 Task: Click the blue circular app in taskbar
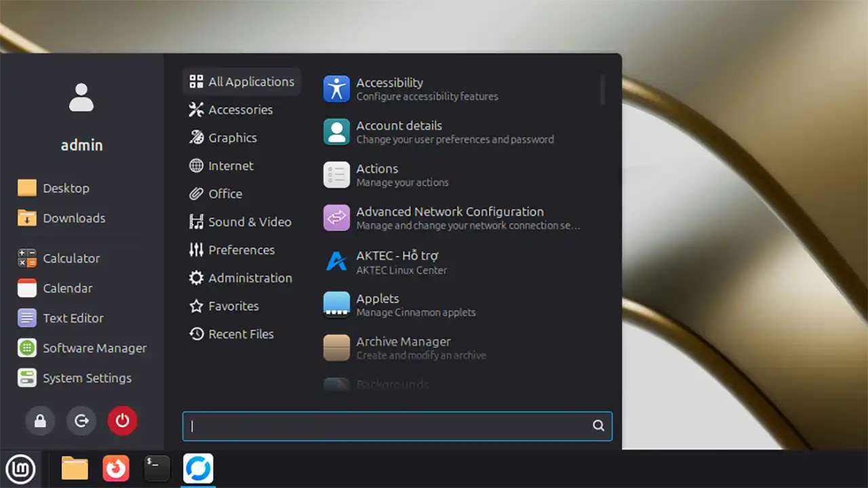click(x=198, y=468)
